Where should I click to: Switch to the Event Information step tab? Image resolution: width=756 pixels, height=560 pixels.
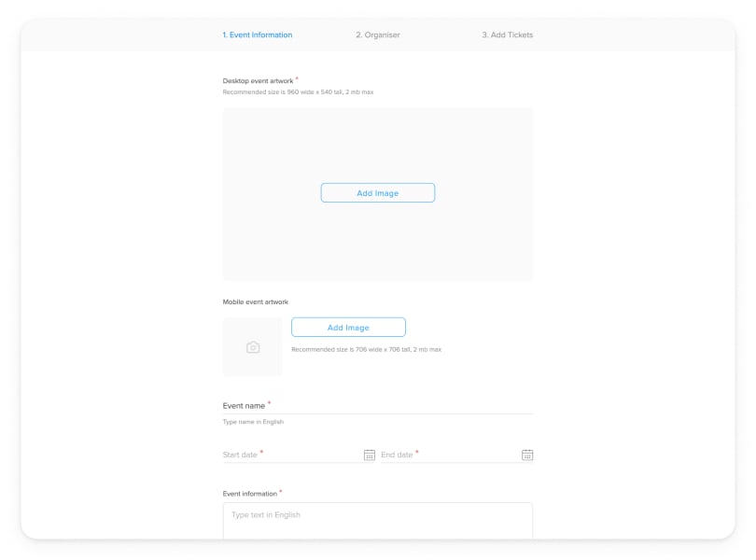(257, 35)
